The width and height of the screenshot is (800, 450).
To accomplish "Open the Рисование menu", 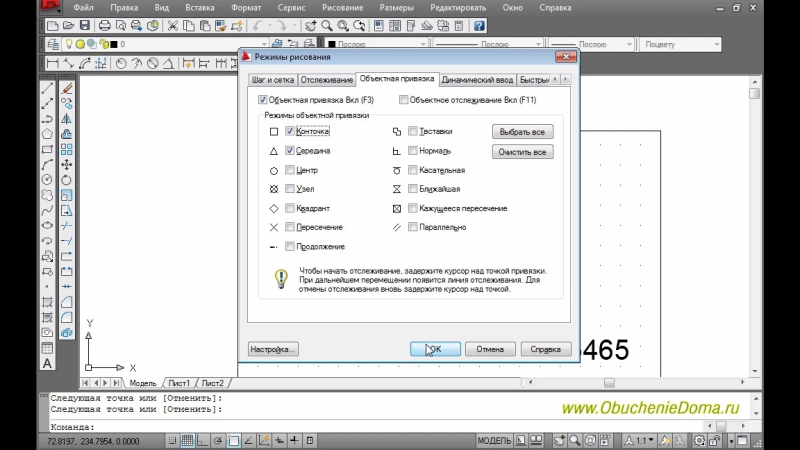I will pyautogui.click(x=343, y=8).
